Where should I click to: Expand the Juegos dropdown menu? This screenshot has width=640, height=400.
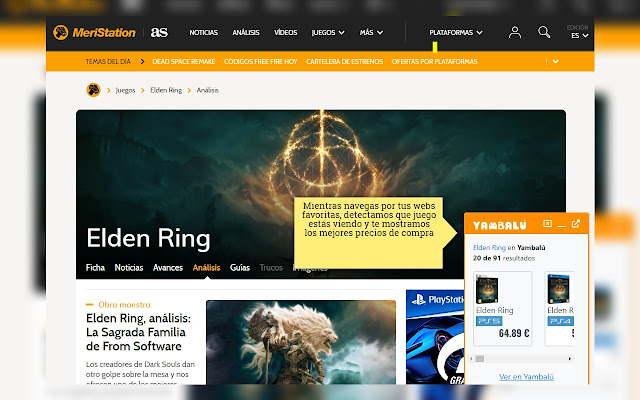pyautogui.click(x=328, y=32)
